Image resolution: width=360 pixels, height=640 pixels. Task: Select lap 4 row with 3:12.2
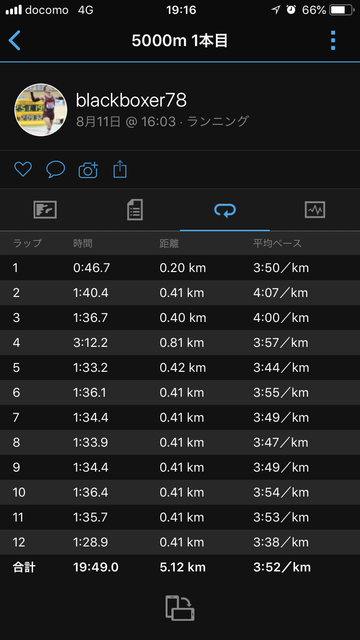point(180,342)
